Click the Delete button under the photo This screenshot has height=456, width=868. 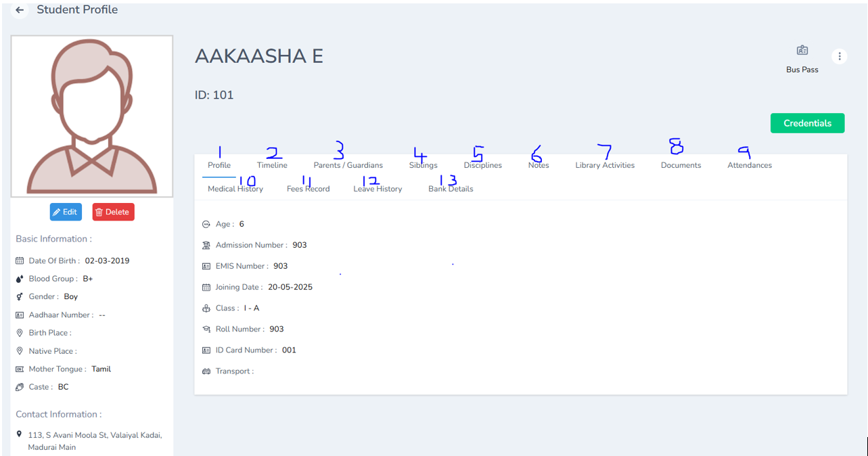pyautogui.click(x=113, y=212)
